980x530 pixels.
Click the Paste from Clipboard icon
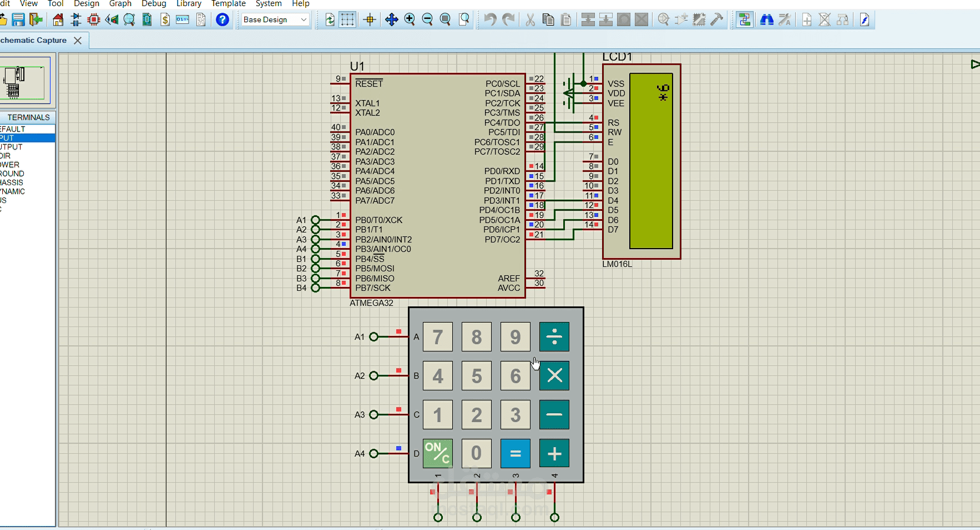click(x=566, y=20)
